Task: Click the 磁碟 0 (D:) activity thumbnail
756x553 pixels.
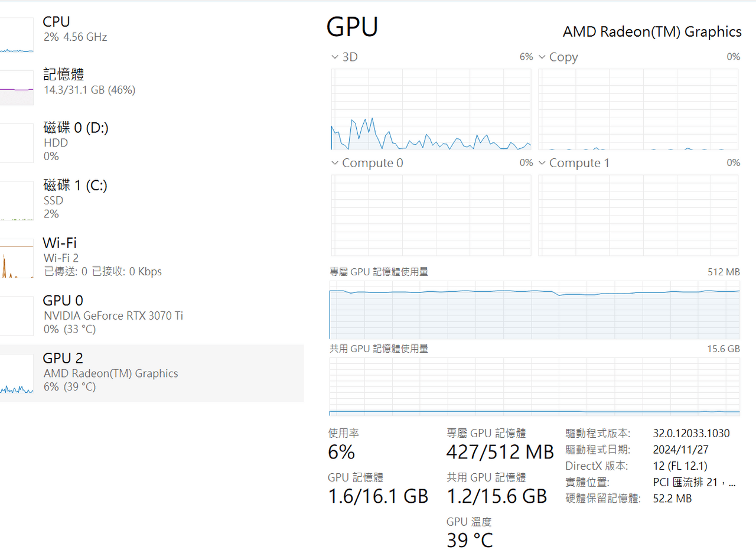Action: coord(16,143)
